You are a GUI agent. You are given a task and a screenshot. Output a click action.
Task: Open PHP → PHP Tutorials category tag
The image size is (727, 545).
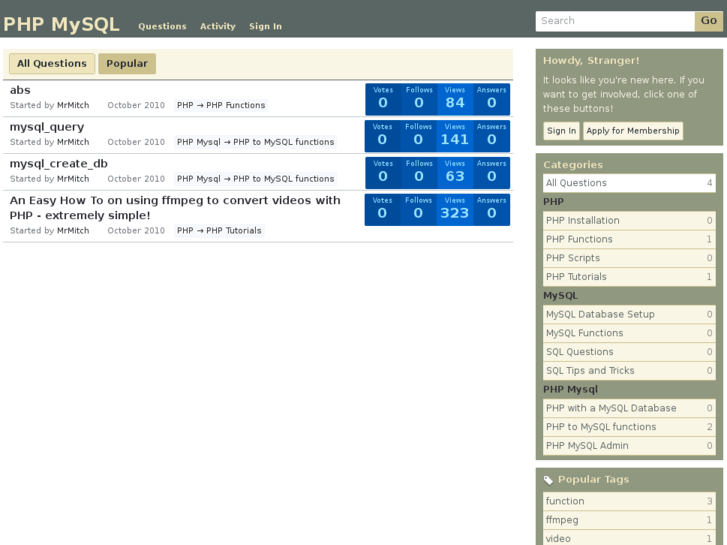[x=219, y=231]
